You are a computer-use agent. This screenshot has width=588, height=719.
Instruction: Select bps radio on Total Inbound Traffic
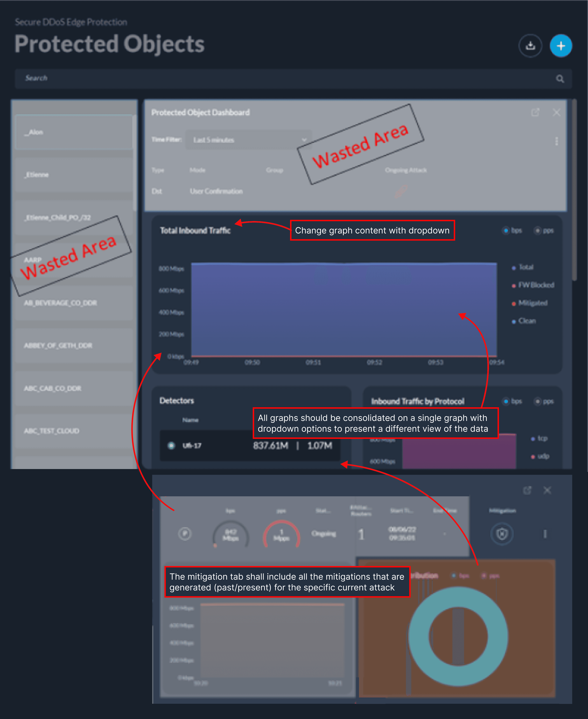pos(506,231)
